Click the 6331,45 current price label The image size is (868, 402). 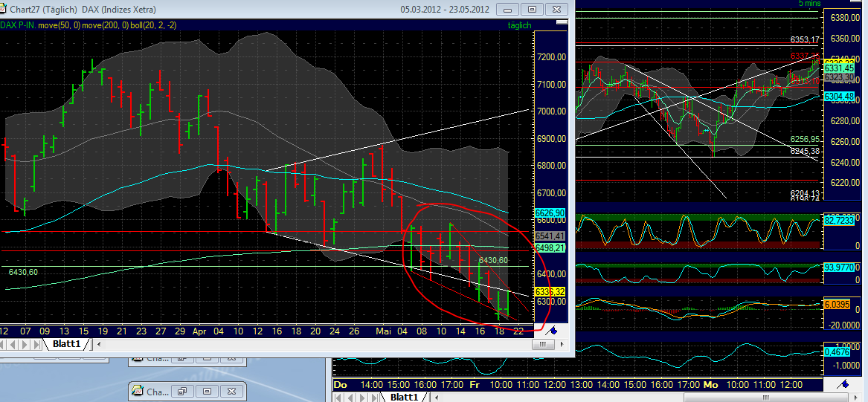(x=839, y=68)
